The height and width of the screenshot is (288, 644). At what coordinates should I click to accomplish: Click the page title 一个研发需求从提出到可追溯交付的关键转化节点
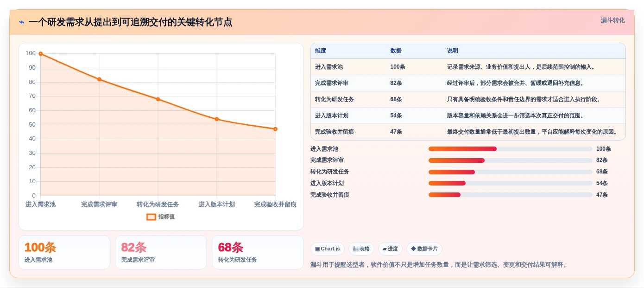click(131, 22)
